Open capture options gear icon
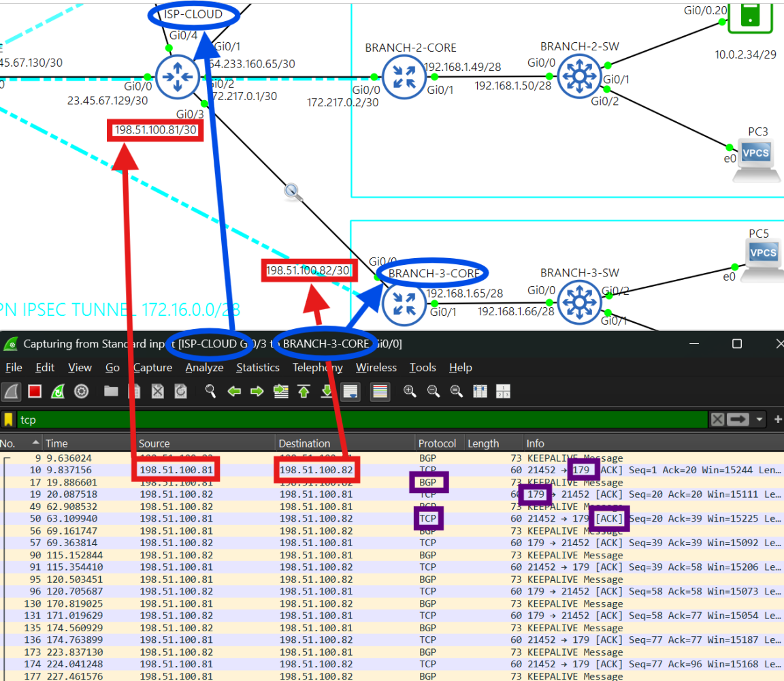 pyautogui.click(x=82, y=392)
